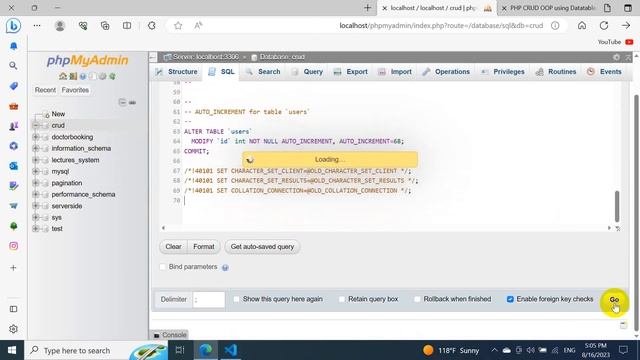Image resolution: width=640 pixels, height=360 pixels.
Task: Open the Export tab
Action: click(x=351, y=72)
